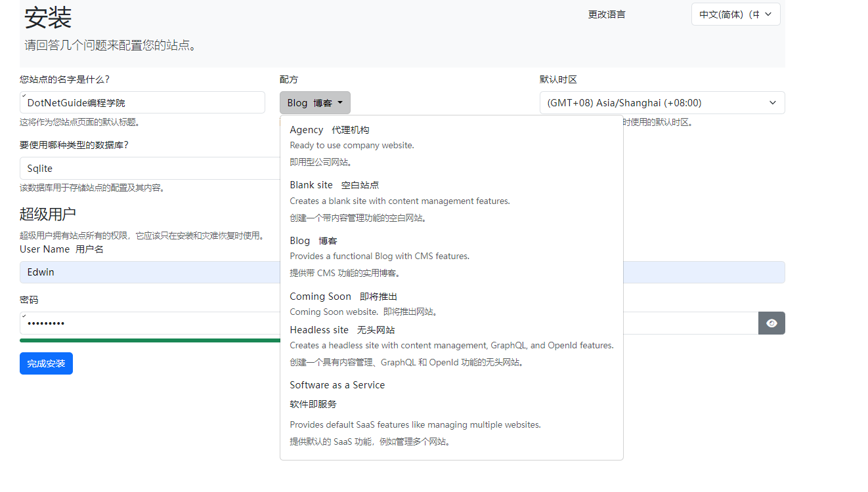Screen dimensions: 868x492
Task: Pick the Blog 博客 recipe option
Action: pyautogui.click(x=313, y=241)
